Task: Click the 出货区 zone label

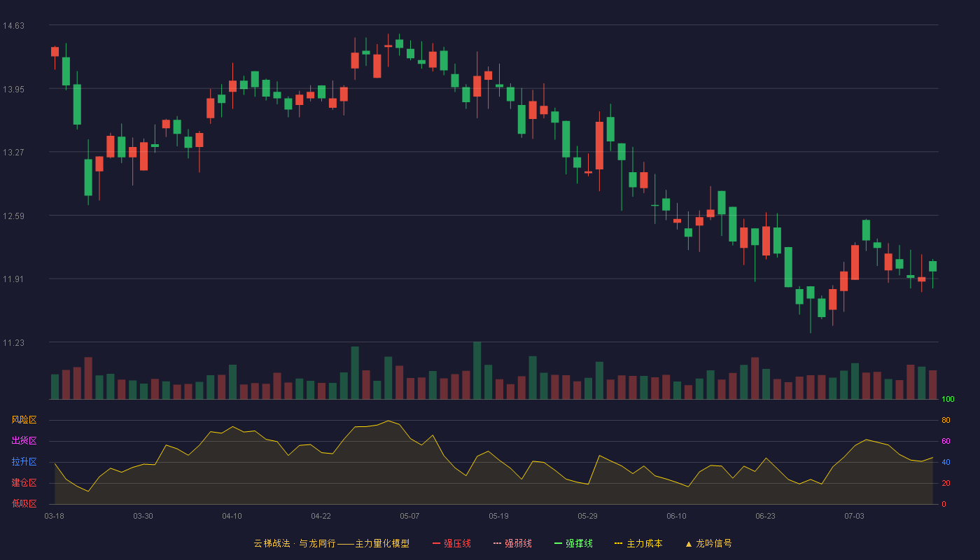Action: [x=24, y=441]
